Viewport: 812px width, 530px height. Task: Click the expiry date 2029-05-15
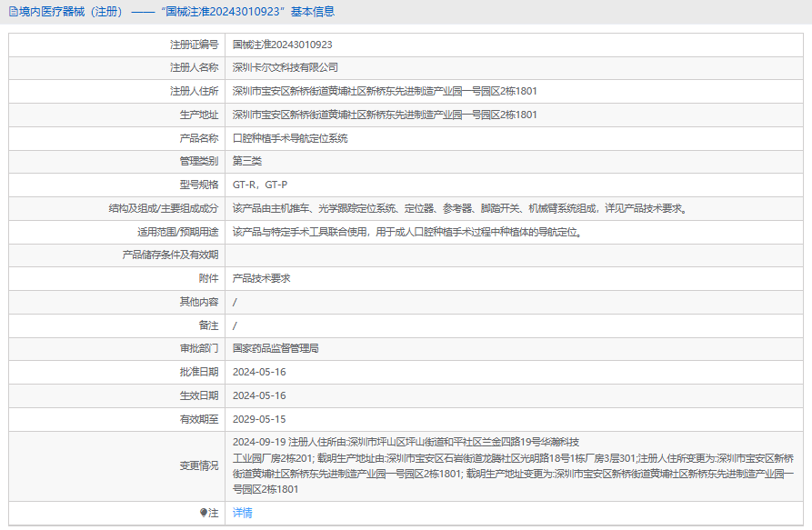259,419
